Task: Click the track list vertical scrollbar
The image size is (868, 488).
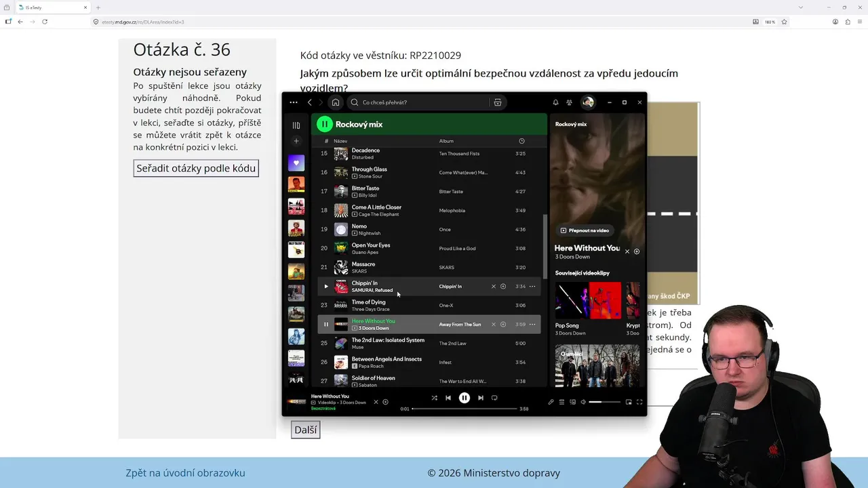Action: click(x=545, y=247)
